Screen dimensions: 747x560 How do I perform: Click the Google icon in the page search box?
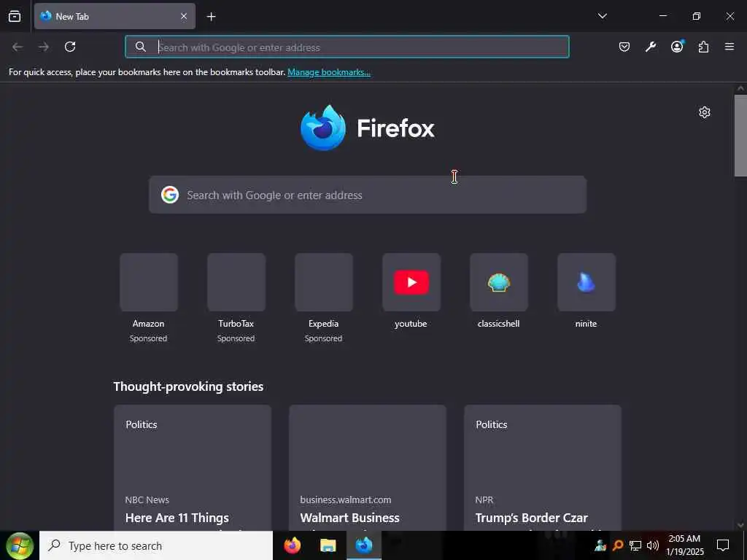pyautogui.click(x=169, y=195)
